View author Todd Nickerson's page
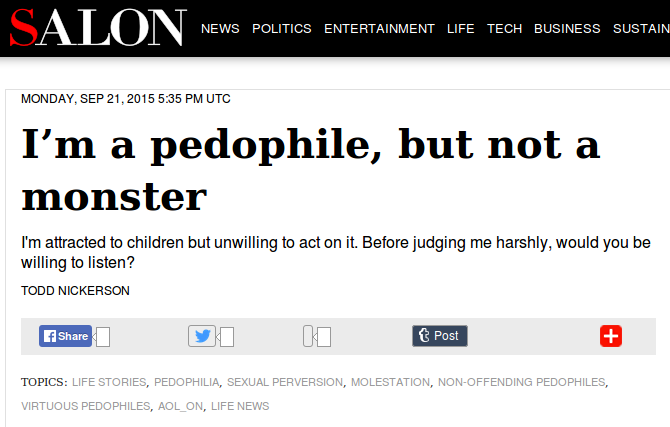 coord(75,291)
